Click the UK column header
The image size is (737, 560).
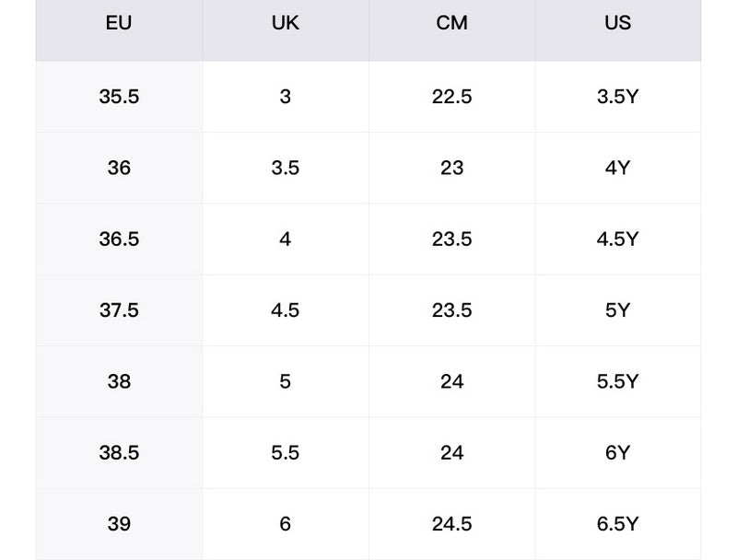[286, 24]
